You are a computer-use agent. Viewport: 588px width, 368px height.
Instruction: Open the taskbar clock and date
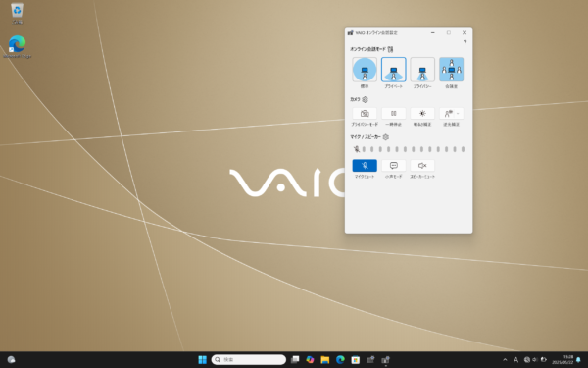pos(563,360)
